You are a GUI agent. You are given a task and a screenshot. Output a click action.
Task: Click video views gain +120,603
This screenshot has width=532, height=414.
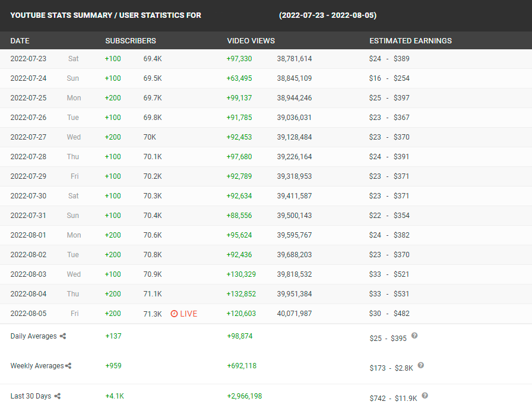[x=241, y=314]
